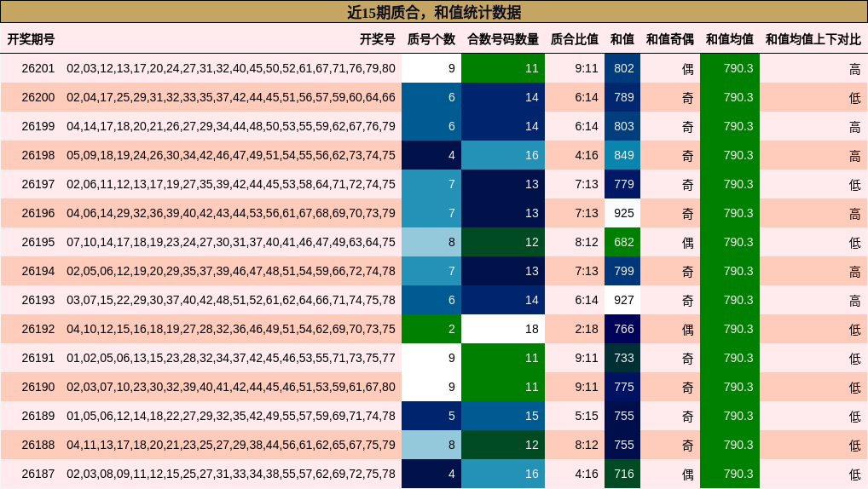This screenshot has height=489, width=868.
Task: Click sum value 775
Action: point(622,387)
